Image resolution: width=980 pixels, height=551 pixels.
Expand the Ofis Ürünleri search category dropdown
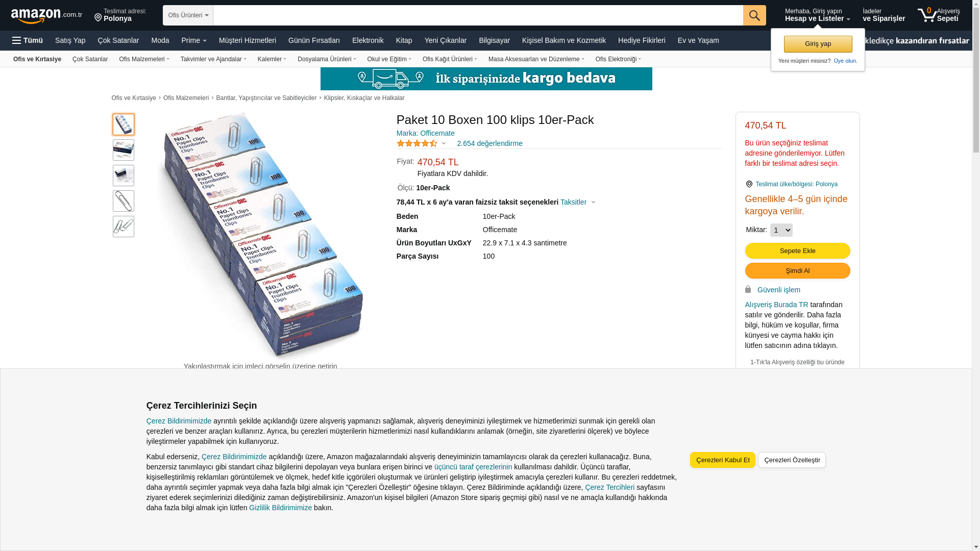188,15
